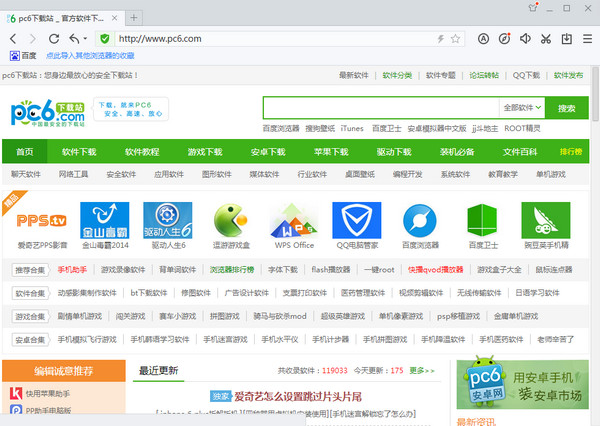Click the 手机水平仪 link
The image size is (600, 426).
coord(280,339)
